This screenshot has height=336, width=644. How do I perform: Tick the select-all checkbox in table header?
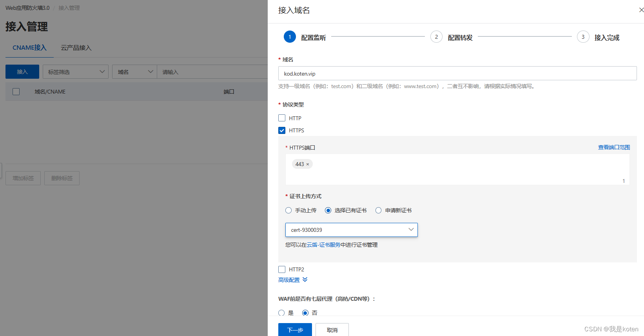(16, 92)
